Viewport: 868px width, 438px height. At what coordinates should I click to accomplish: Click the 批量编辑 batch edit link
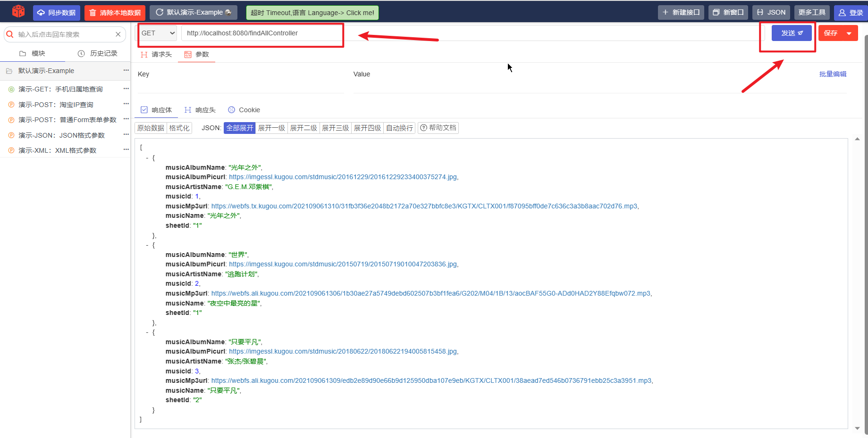pos(833,74)
